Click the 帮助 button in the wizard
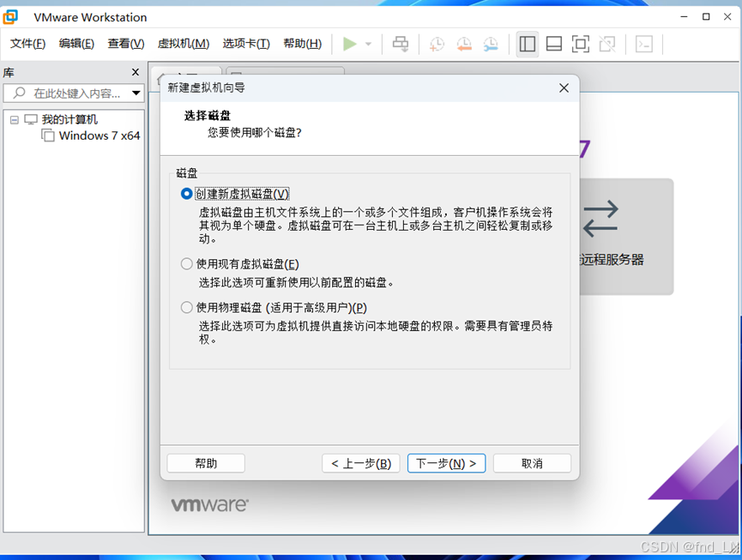This screenshot has width=742, height=560. click(206, 463)
